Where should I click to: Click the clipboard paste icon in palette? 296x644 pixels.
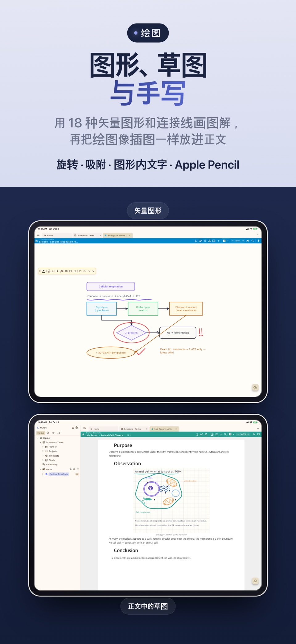pos(80,271)
